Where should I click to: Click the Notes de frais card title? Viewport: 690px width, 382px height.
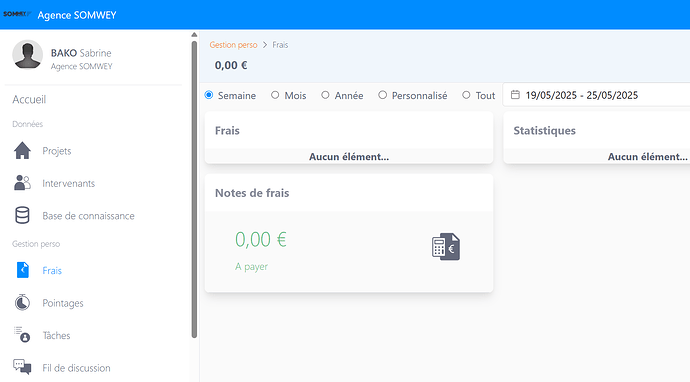click(252, 193)
